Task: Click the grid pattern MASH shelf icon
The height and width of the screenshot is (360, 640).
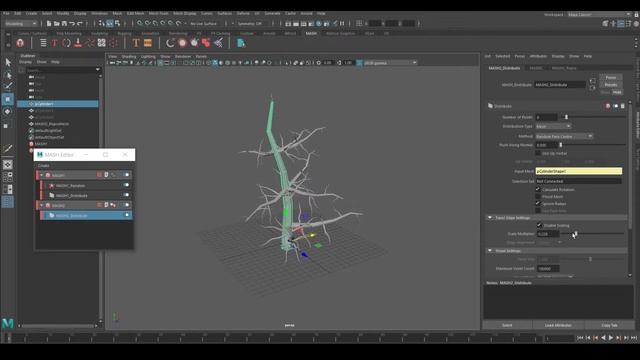Action: point(102,43)
